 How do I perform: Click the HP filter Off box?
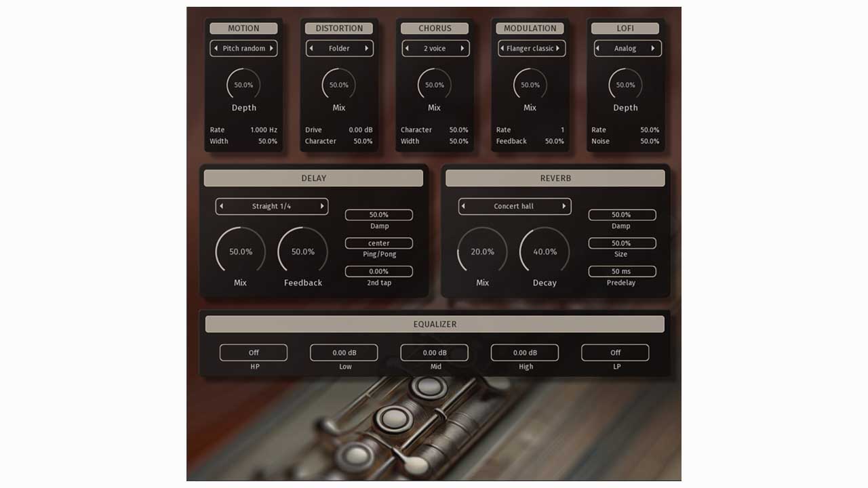coord(254,352)
